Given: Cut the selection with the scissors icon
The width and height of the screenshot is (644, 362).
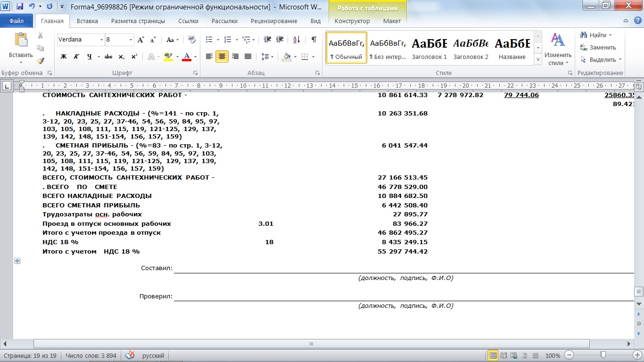Looking at the screenshot, I should click(x=40, y=35).
